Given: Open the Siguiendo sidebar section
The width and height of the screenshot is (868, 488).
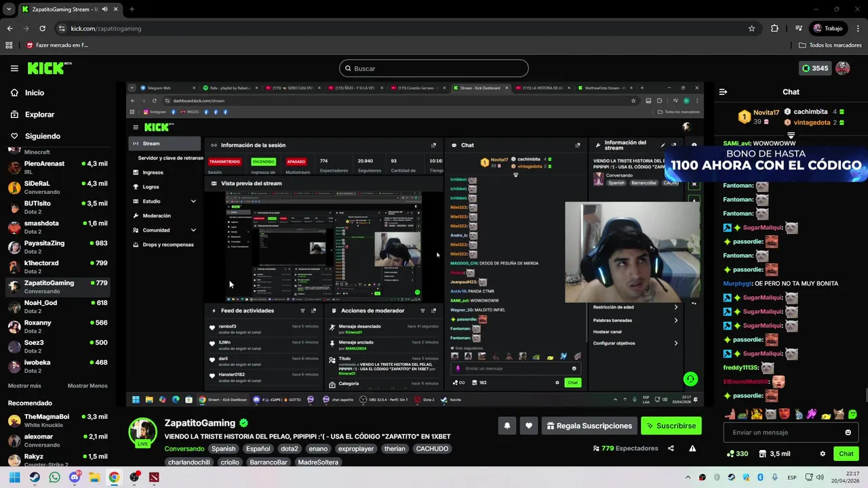Looking at the screenshot, I should [x=42, y=136].
